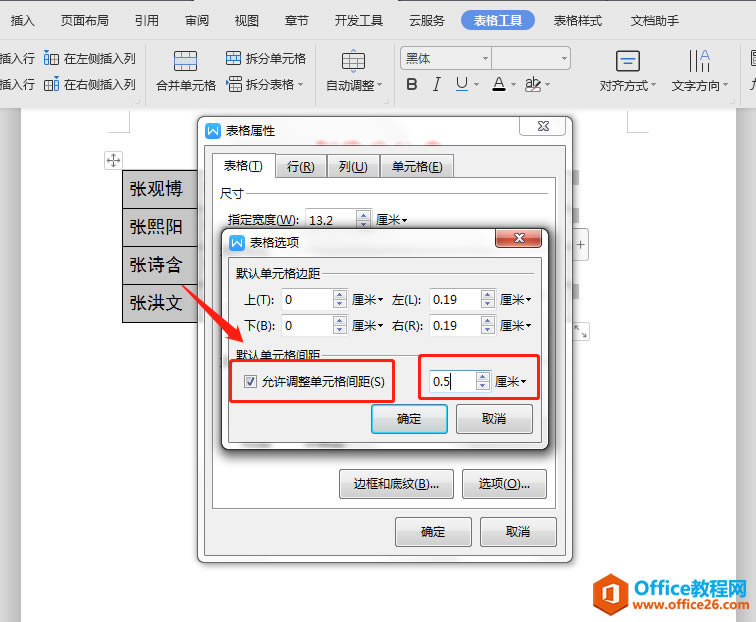Click the AutoFit (自动调整) icon

[353, 61]
